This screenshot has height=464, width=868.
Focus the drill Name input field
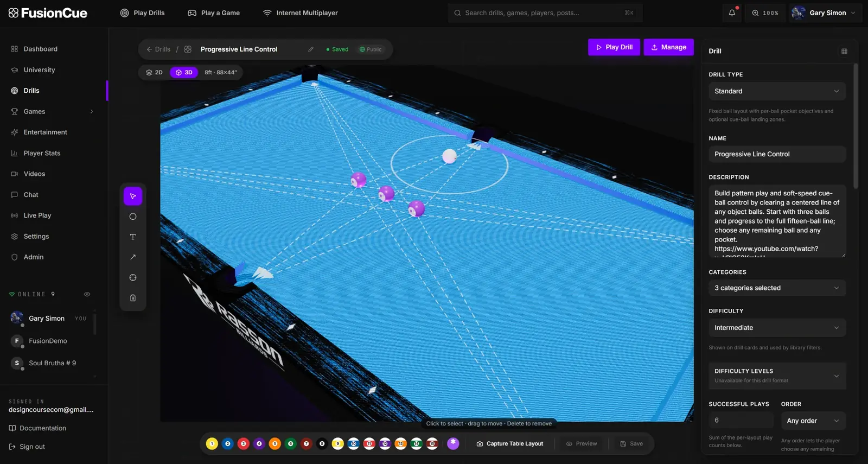coord(777,154)
